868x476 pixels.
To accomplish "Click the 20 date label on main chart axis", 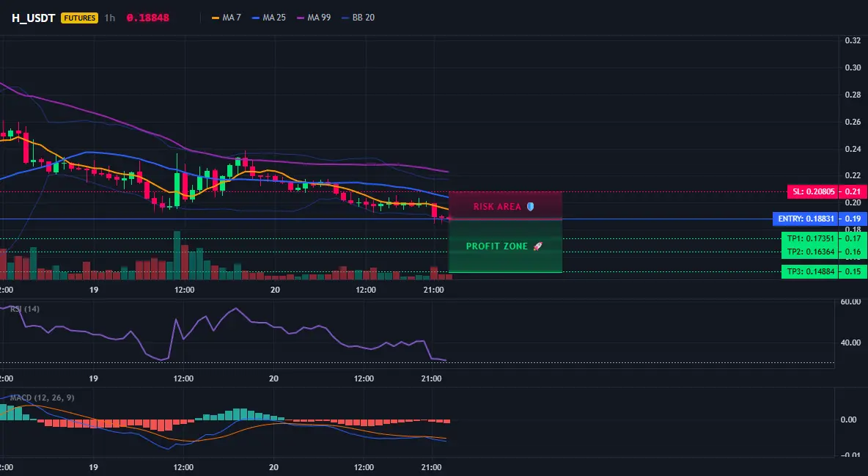I will 275,290.
